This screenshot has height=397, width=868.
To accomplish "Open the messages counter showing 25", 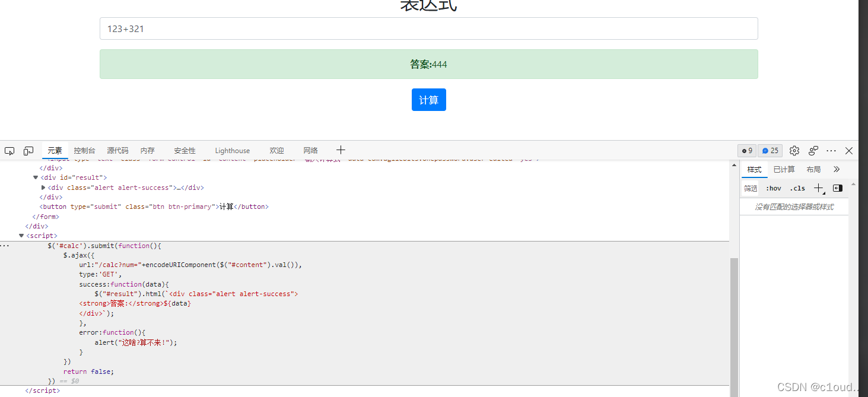I will click(770, 151).
